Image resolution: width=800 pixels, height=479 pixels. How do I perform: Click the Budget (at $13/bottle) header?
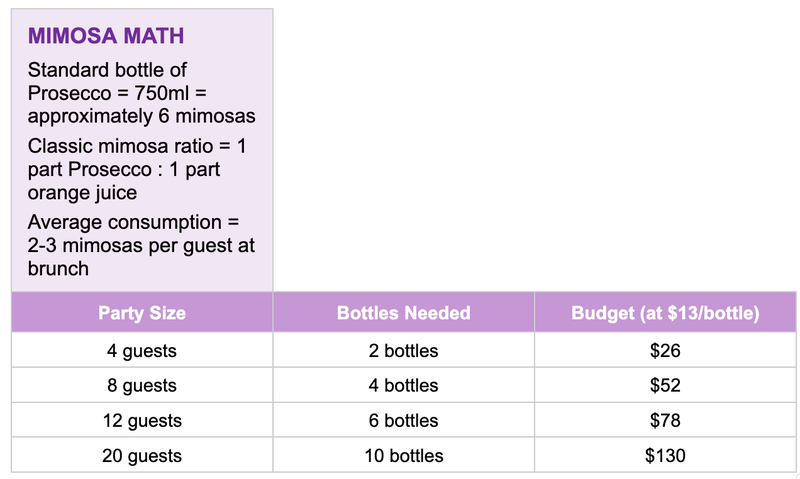click(665, 313)
